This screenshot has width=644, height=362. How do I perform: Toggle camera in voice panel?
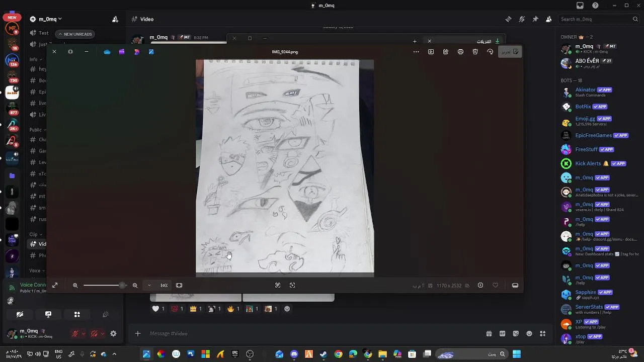coord(20,314)
